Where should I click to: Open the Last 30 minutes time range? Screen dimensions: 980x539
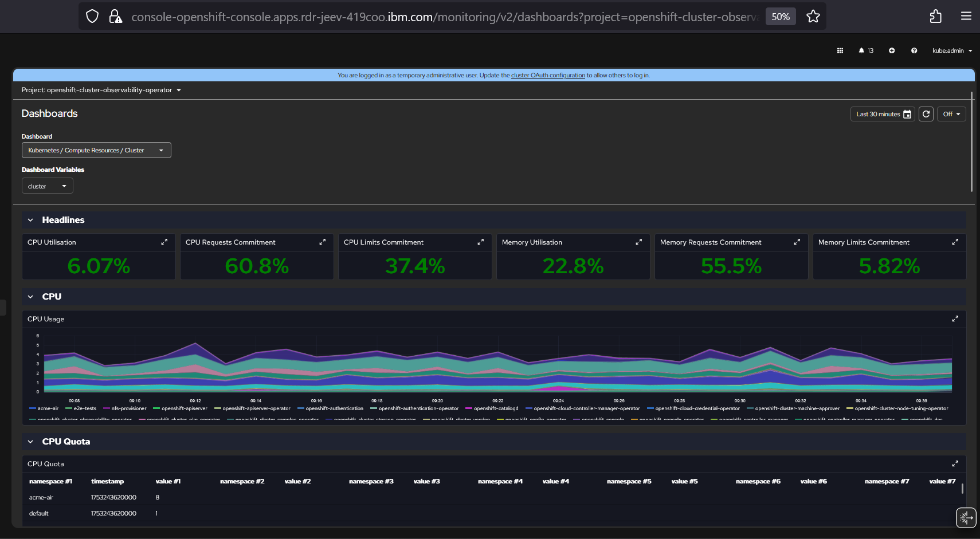tap(883, 114)
